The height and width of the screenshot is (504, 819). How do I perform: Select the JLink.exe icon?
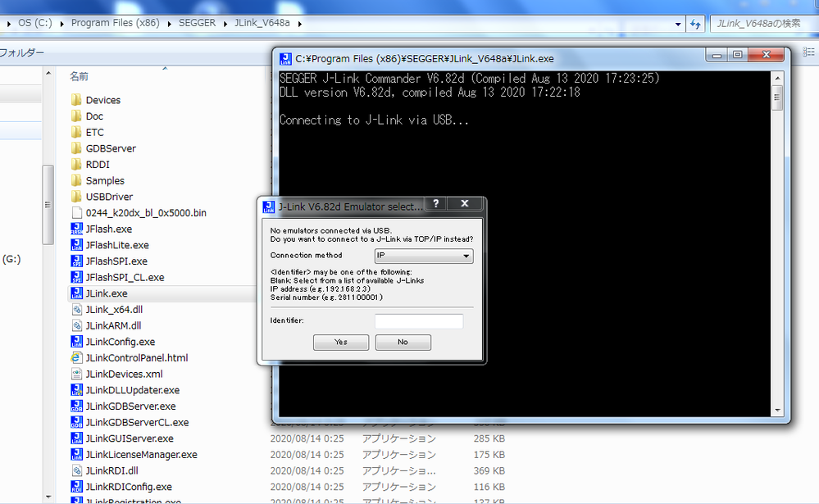tap(76, 293)
